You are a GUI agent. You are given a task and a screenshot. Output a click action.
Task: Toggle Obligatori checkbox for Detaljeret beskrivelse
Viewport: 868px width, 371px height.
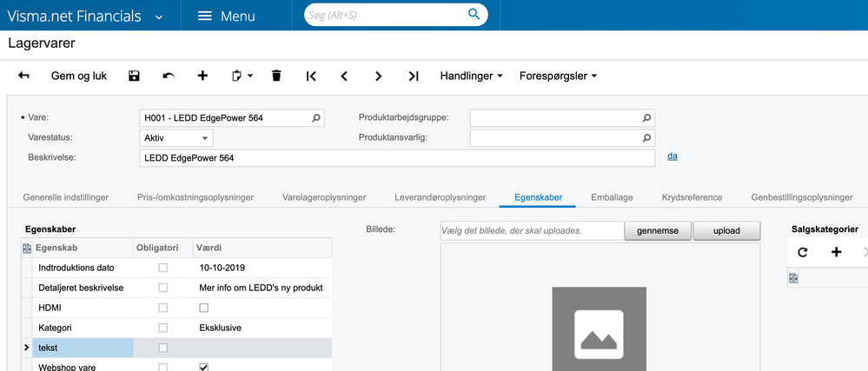coord(162,288)
